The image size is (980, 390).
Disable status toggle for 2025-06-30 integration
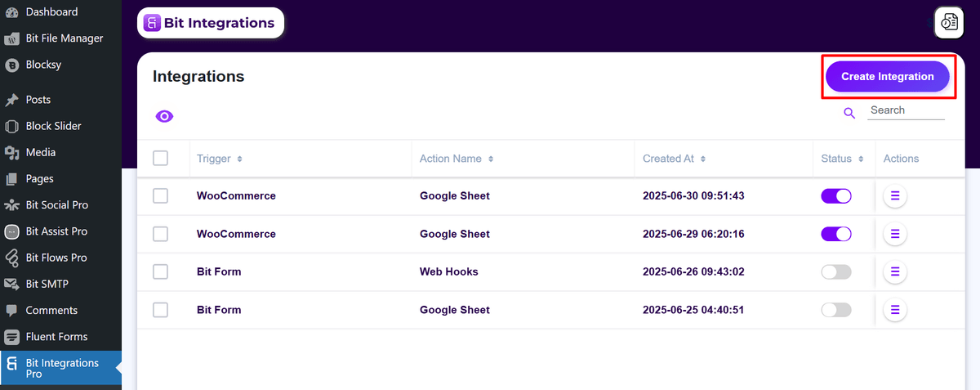pyautogui.click(x=836, y=196)
